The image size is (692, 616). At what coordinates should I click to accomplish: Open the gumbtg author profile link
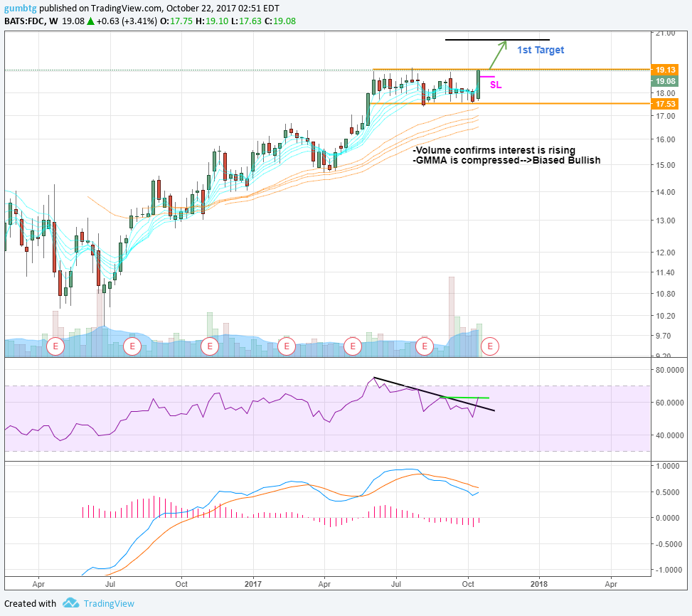click(21, 9)
